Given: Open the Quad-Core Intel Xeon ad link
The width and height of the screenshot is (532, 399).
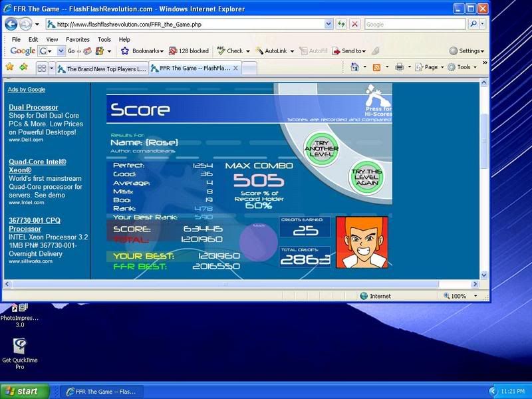Looking at the screenshot, I should coord(37,166).
